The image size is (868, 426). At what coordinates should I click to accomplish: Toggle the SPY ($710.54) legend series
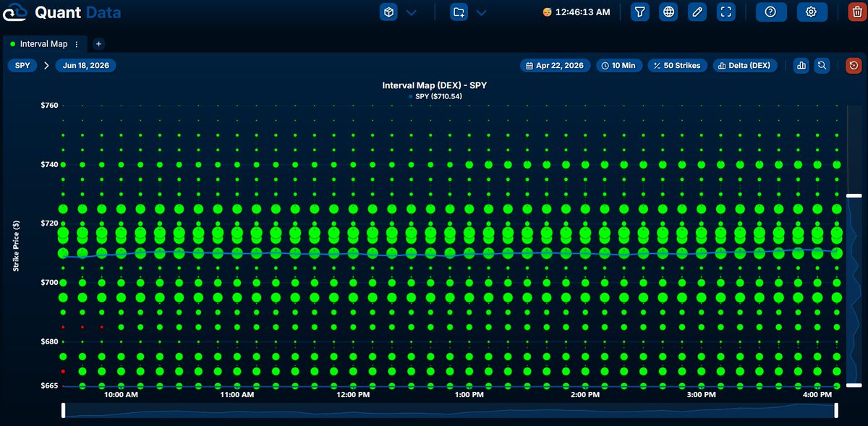click(435, 96)
